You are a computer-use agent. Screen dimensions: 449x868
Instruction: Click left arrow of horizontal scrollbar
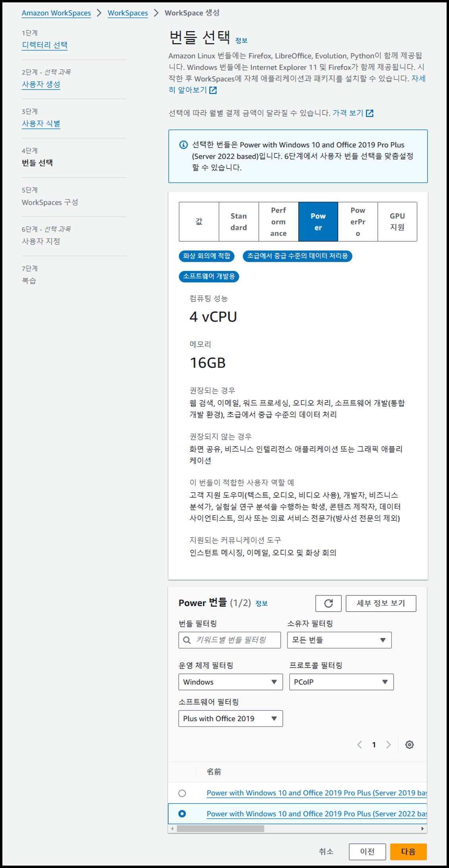(x=172, y=828)
